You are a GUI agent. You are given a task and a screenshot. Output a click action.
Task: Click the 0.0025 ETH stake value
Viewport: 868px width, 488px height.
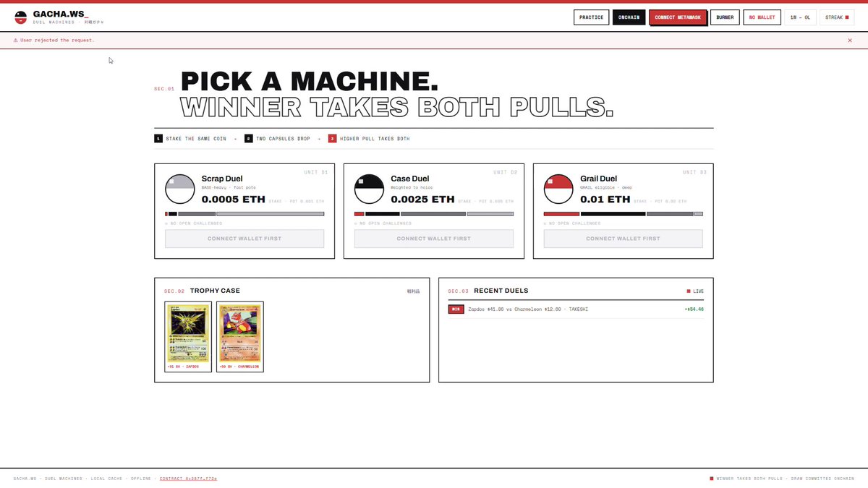(x=422, y=200)
